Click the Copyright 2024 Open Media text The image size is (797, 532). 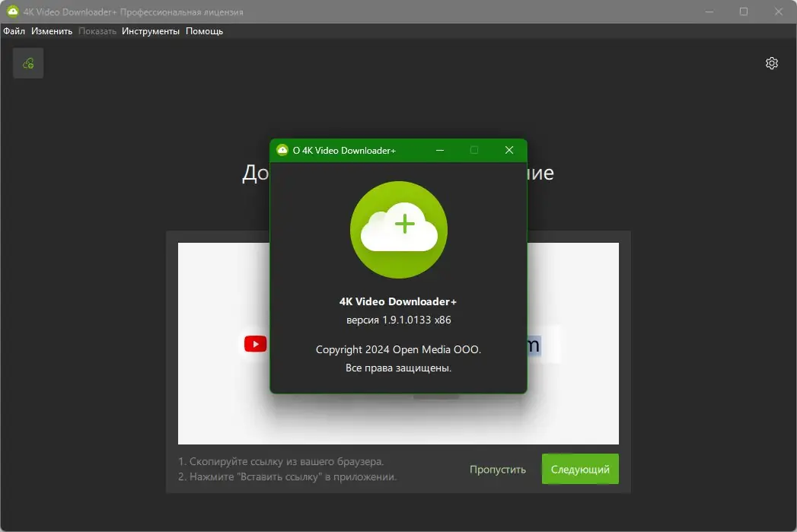tap(399, 349)
